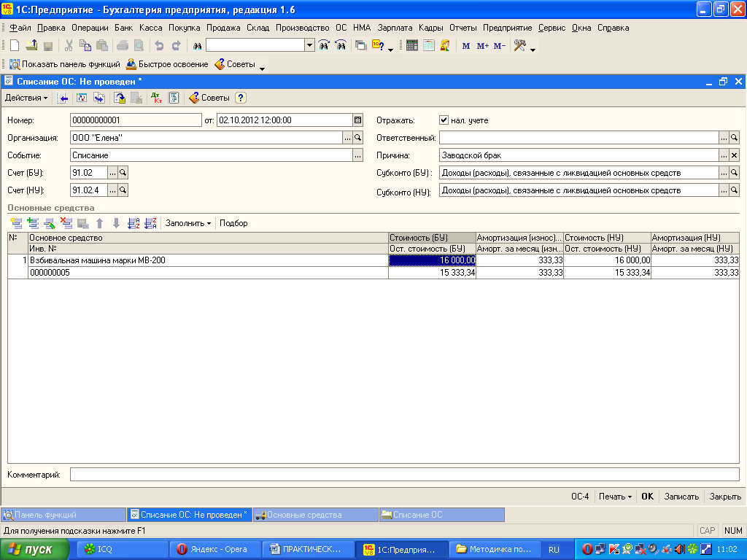Click the Подбор button
747x560 pixels.
pyautogui.click(x=233, y=223)
